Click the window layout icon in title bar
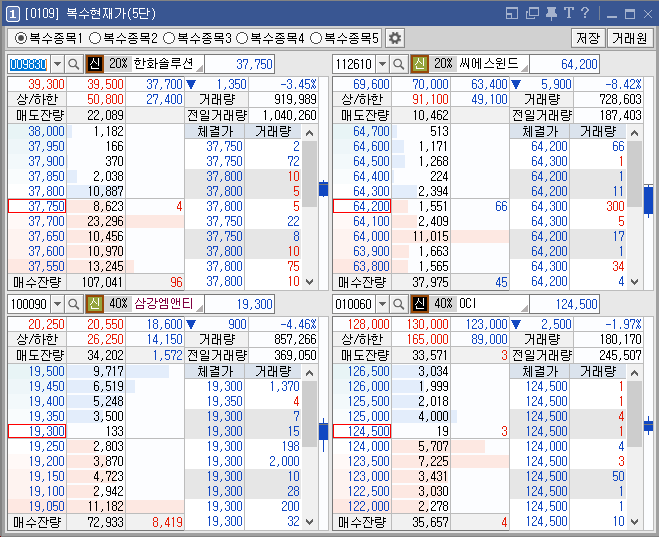 [512, 13]
